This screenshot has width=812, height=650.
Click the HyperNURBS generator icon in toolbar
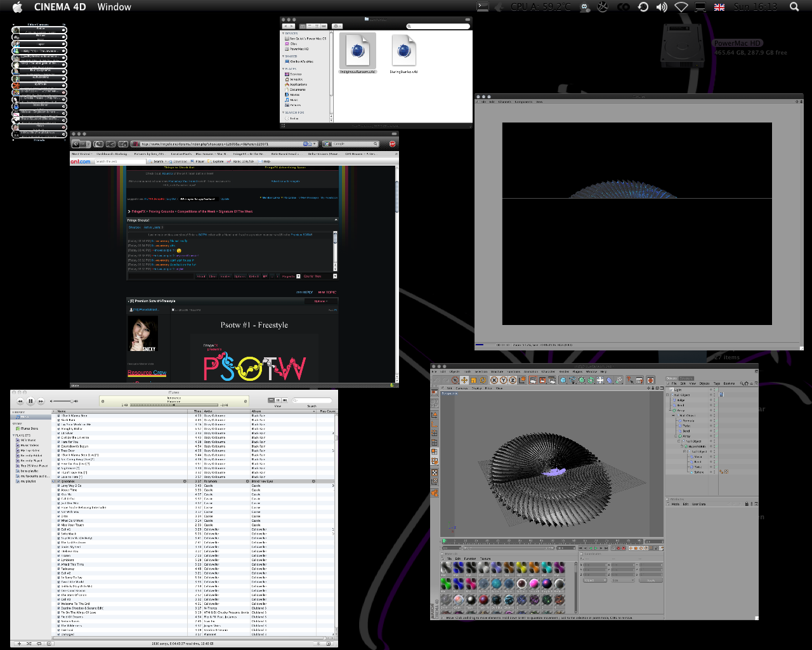[x=582, y=380]
